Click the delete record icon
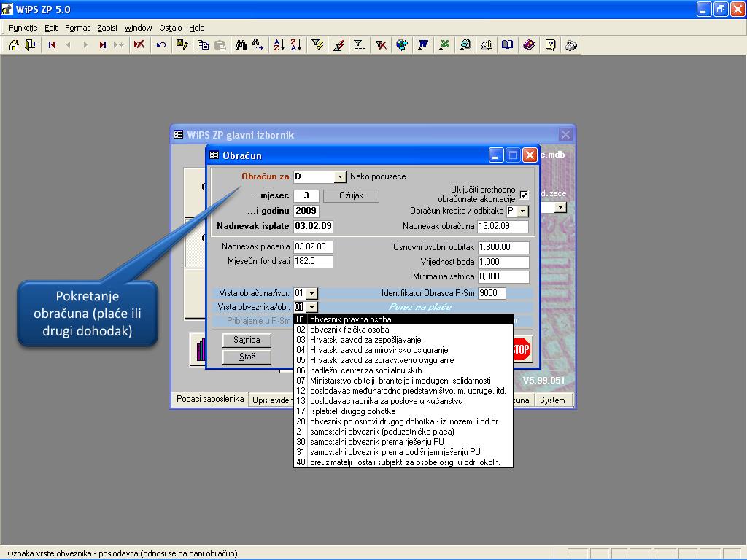The height and width of the screenshot is (560, 747). (x=139, y=45)
